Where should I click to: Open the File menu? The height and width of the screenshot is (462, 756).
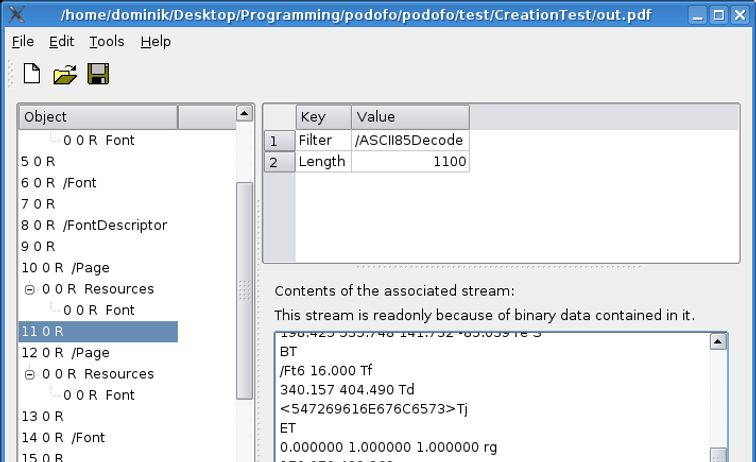click(23, 41)
